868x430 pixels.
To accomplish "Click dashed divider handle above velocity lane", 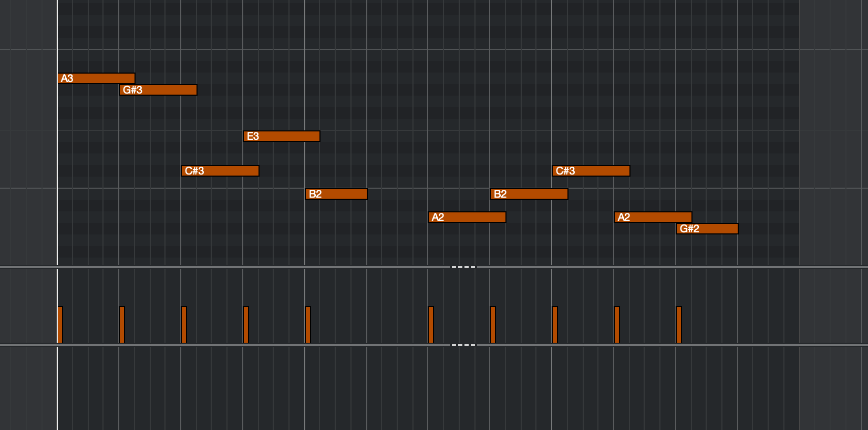I will pos(463,267).
